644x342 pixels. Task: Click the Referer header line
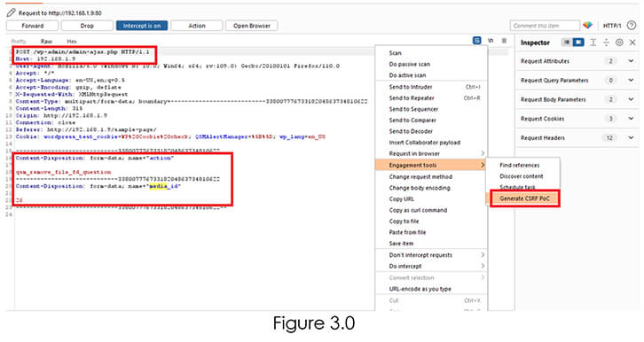(86, 129)
